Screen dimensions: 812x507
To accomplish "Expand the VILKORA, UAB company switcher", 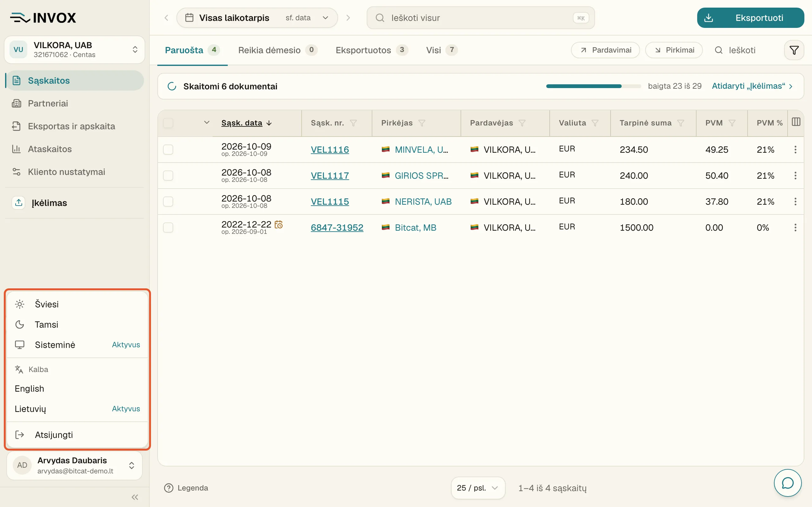I will [x=75, y=50].
